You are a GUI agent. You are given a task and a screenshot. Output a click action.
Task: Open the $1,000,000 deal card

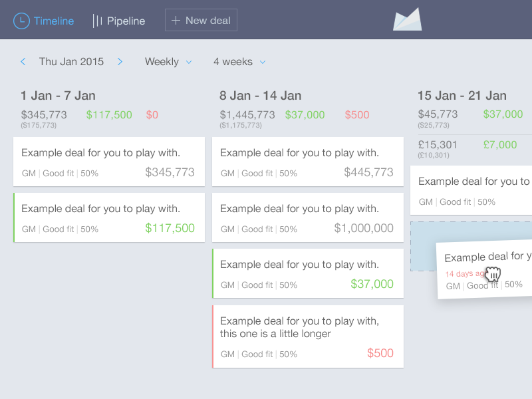click(x=308, y=217)
